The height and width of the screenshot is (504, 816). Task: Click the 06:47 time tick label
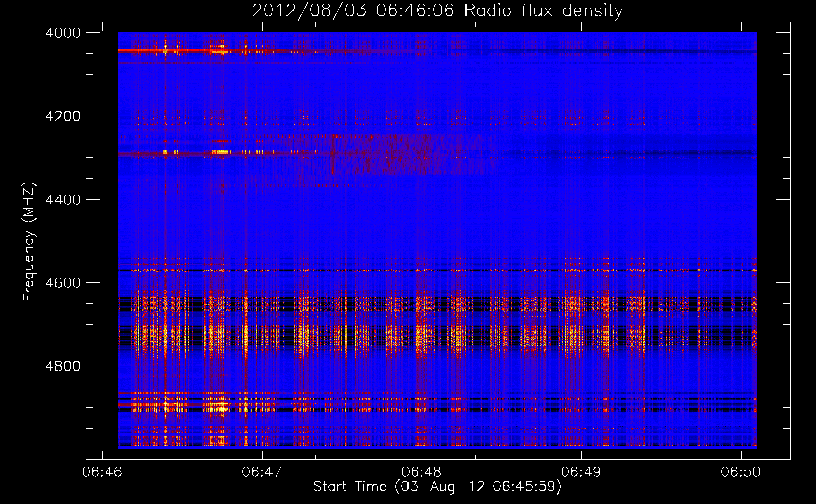(262, 472)
